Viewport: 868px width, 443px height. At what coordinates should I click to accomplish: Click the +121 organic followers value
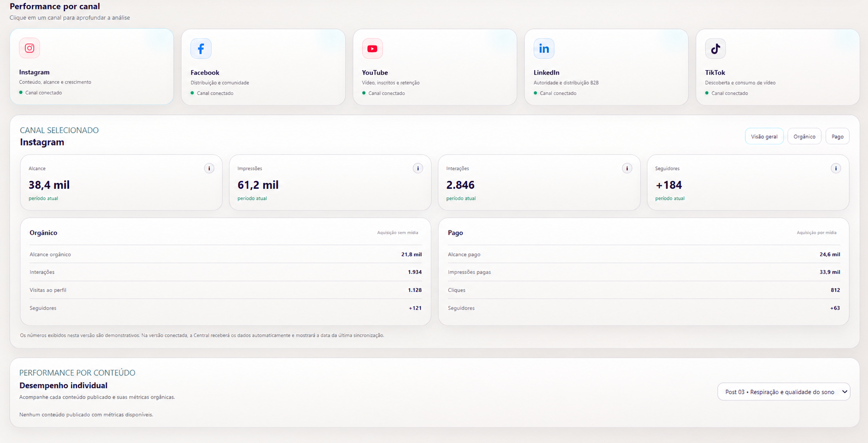tap(415, 308)
